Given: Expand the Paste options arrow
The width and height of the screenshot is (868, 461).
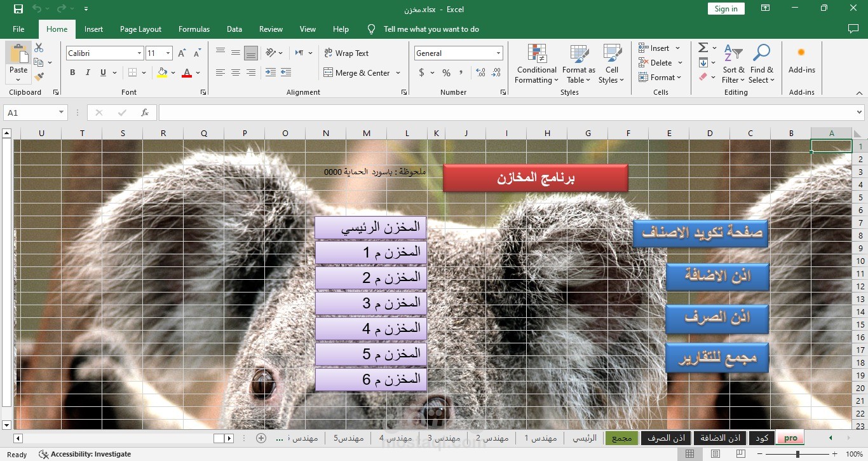Looking at the screenshot, I should pos(18,80).
